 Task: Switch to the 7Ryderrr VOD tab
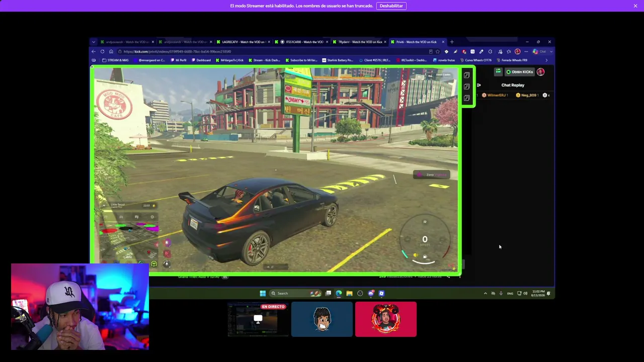pyautogui.click(x=360, y=42)
